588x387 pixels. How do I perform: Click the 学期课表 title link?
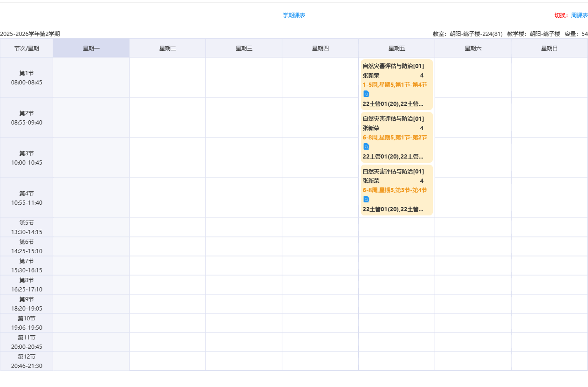pyautogui.click(x=294, y=15)
